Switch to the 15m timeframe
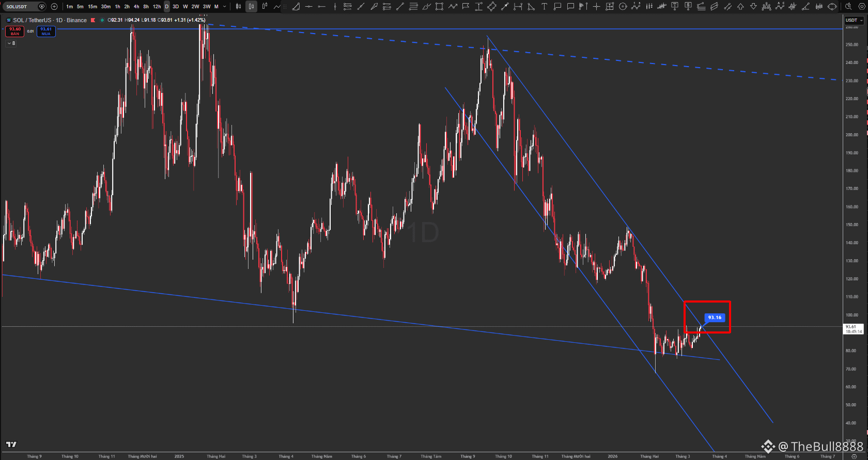 92,7
